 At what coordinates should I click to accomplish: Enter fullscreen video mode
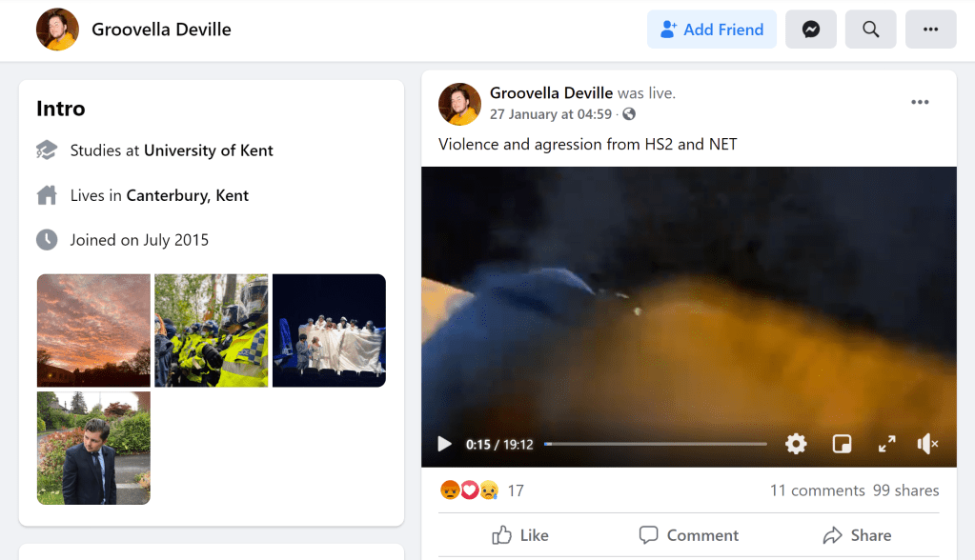point(886,444)
